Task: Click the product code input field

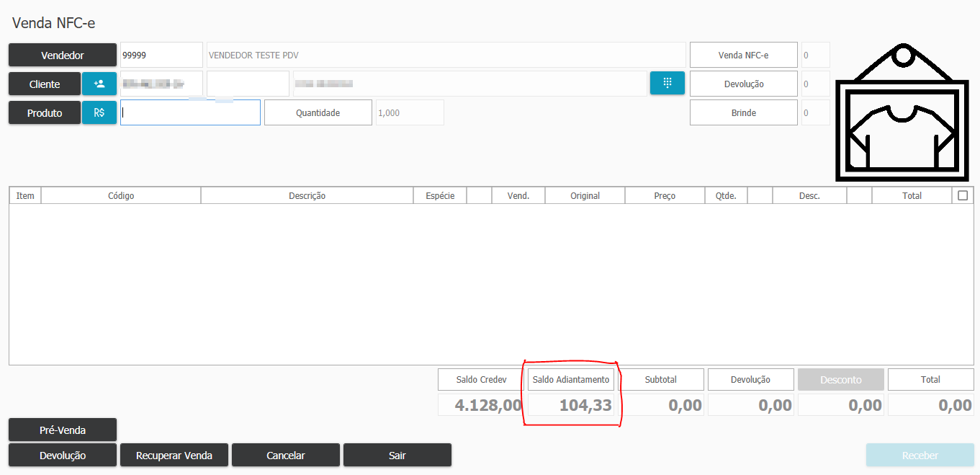Action: (190, 112)
